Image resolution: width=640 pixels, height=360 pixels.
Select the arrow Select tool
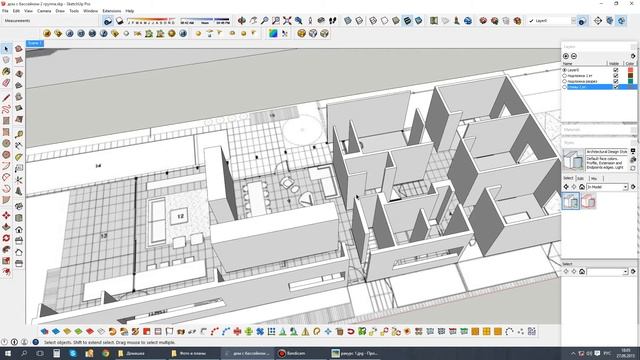tap(6, 49)
